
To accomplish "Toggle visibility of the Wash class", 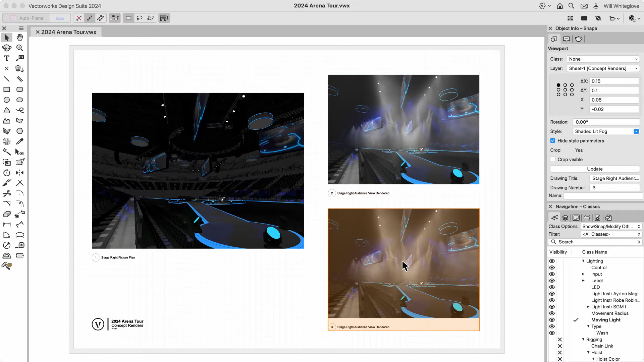I will 552,333.
